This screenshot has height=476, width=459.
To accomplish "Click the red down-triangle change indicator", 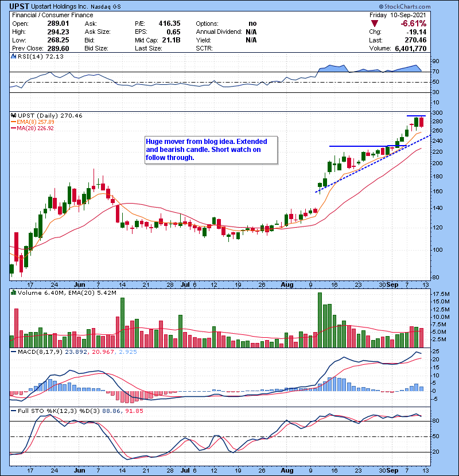I will 375,24.
